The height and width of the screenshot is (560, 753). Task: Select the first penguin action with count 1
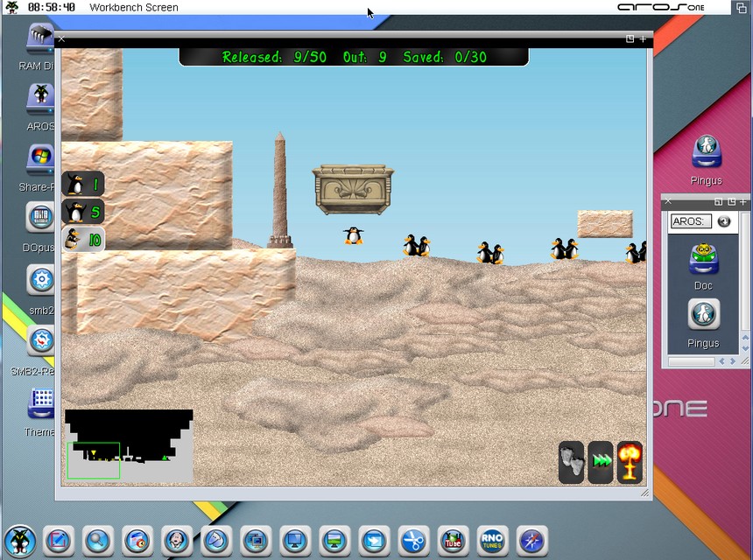click(83, 184)
